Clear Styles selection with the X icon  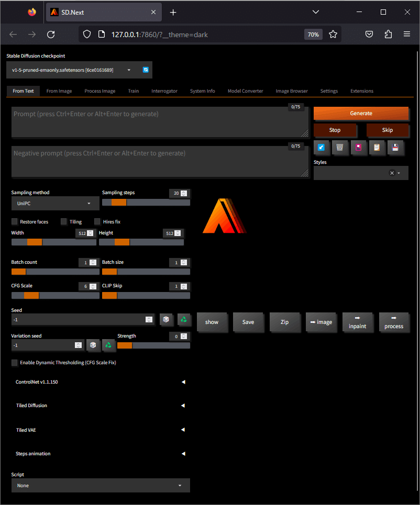[392, 173]
